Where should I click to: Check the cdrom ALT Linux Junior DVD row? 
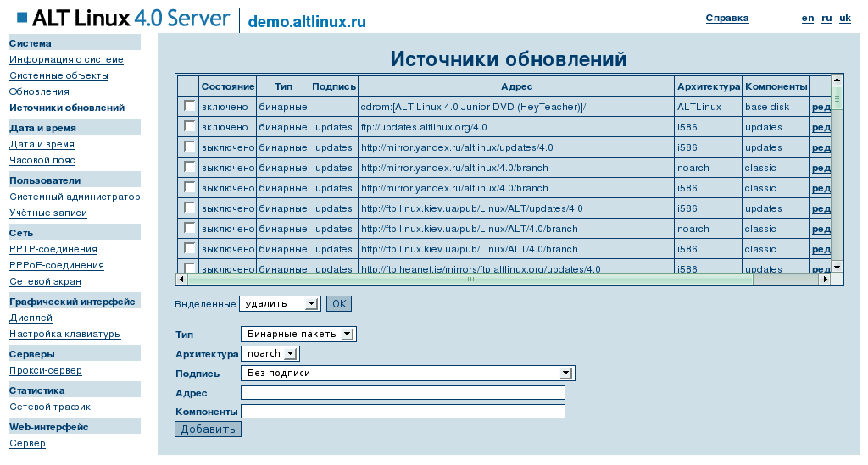point(189,106)
